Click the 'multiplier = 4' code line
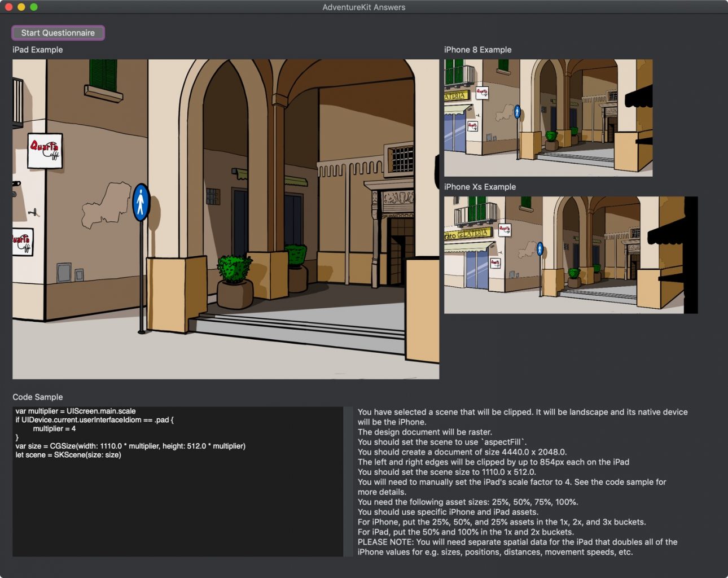Viewport: 728px width, 578px height. [x=54, y=428]
